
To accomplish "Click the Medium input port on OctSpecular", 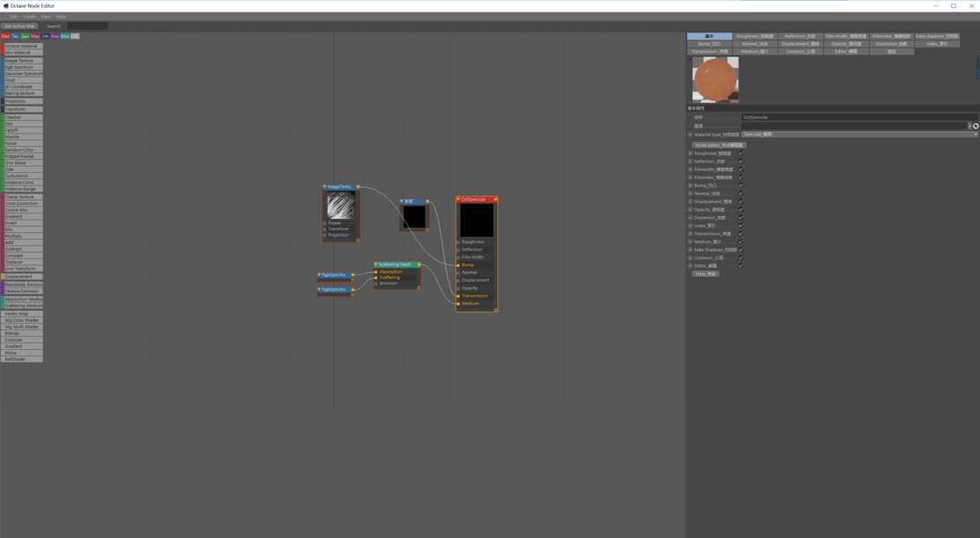I will [x=458, y=304].
